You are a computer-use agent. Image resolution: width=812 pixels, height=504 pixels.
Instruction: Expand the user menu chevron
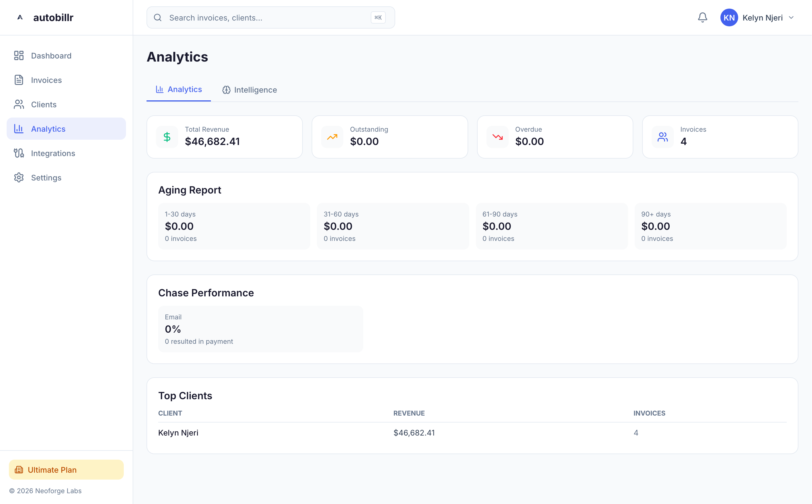791,18
